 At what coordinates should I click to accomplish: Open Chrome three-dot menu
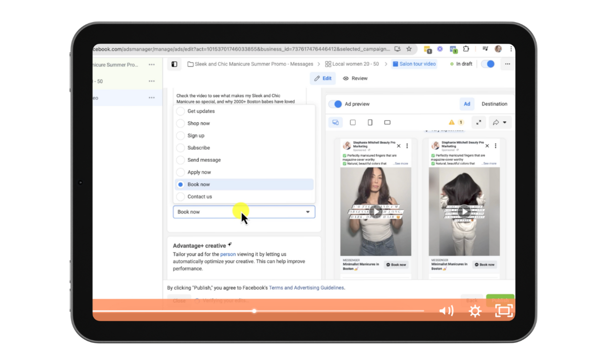pos(511,49)
